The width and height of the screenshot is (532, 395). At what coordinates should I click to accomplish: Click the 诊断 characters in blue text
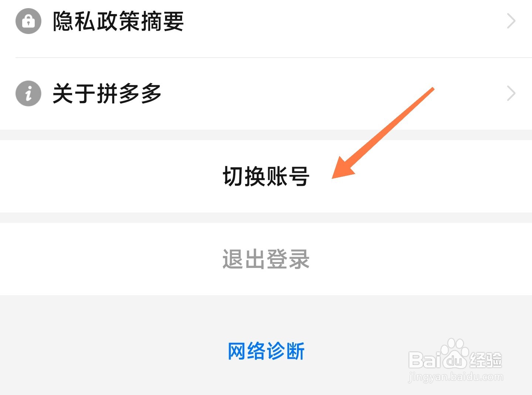pos(286,351)
